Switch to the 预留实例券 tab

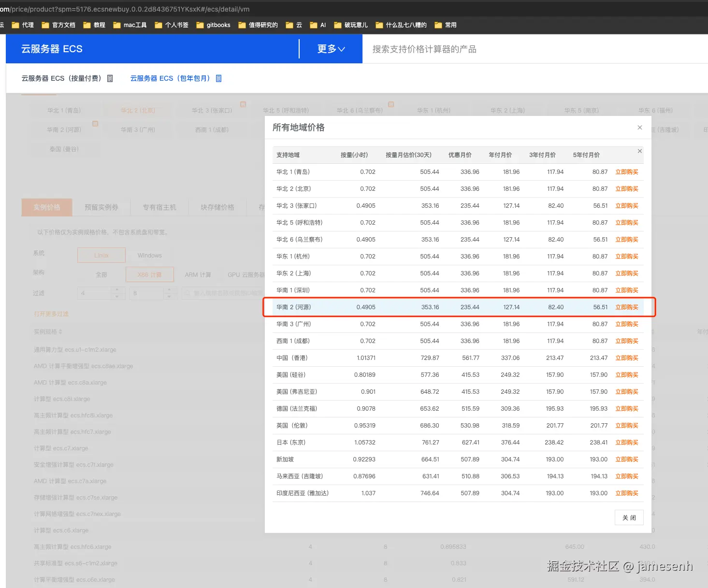pyautogui.click(x=101, y=207)
